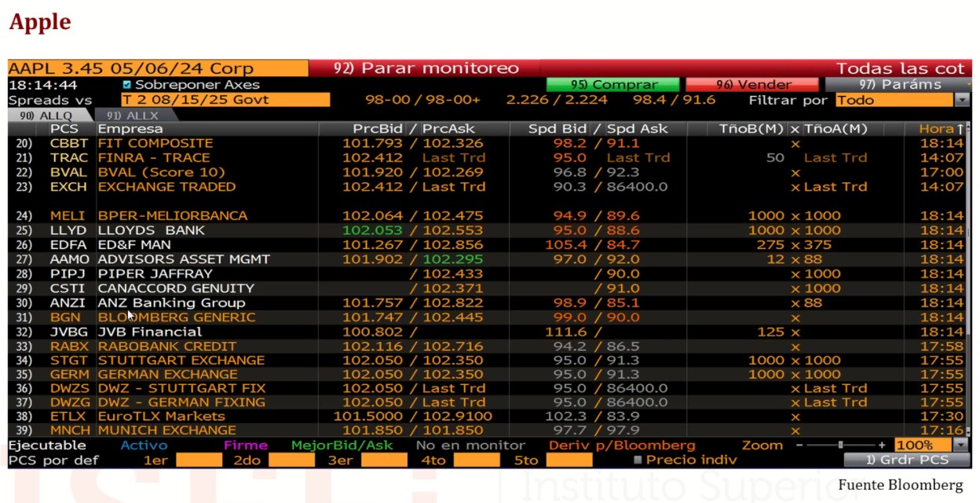Click the Spd Ask column header
This screenshot has width=980, height=503.
pyautogui.click(x=637, y=129)
